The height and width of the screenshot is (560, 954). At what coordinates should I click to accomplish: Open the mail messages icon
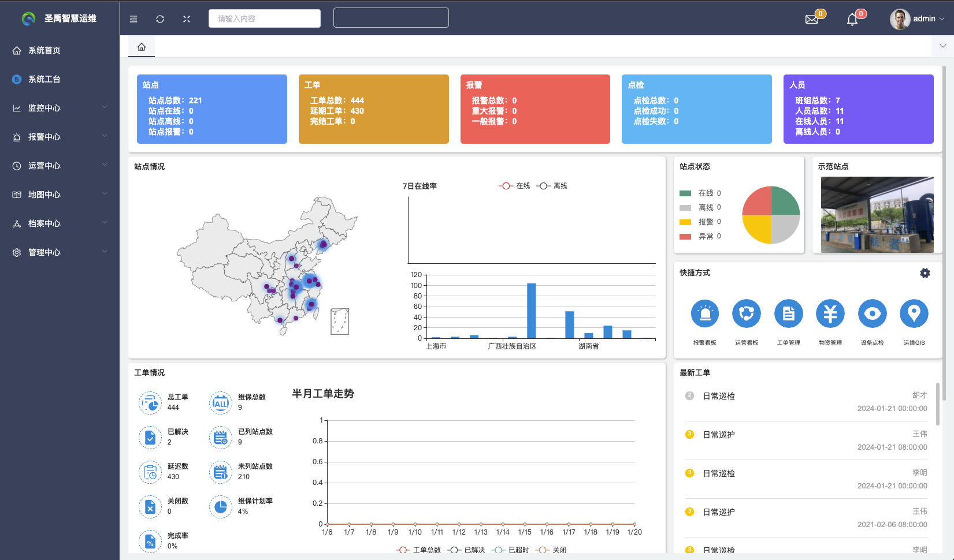[x=812, y=19]
